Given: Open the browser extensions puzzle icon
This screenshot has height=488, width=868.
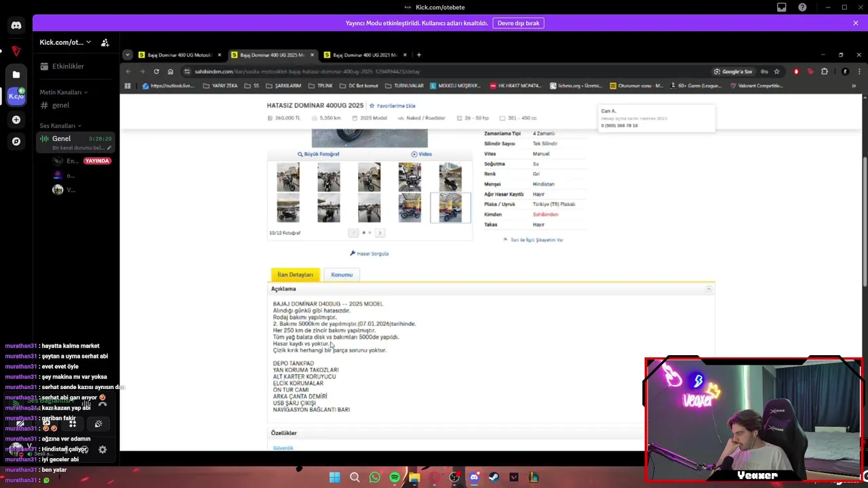Looking at the screenshot, I should [x=825, y=71].
